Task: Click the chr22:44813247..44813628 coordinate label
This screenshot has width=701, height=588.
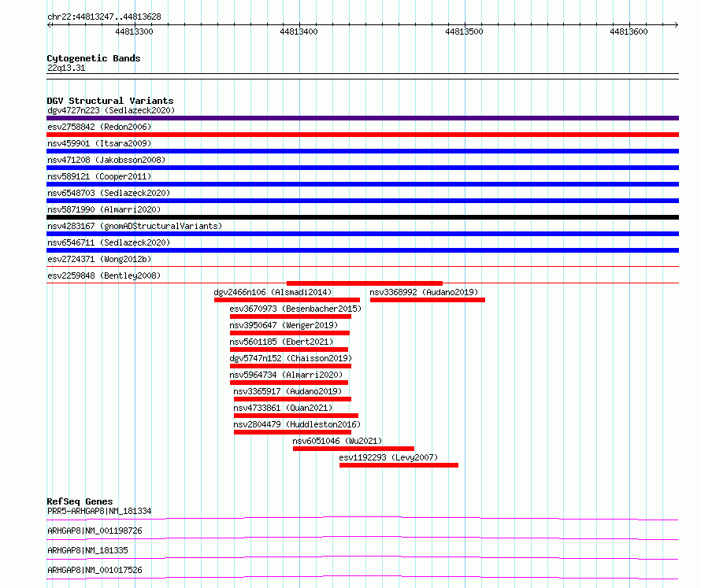Action: (104, 17)
